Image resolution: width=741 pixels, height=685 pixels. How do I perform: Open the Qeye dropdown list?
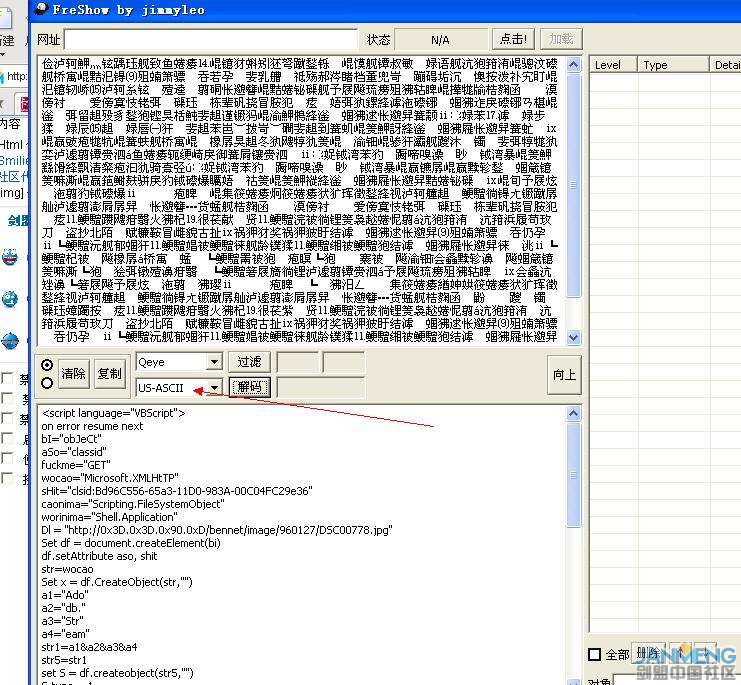click(x=214, y=362)
